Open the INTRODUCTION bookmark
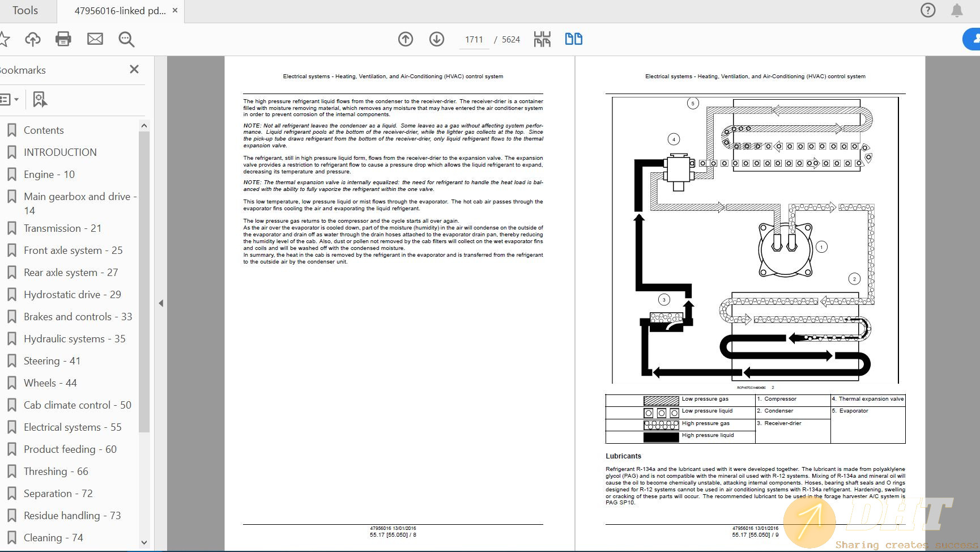Image resolution: width=980 pixels, height=552 pixels. click(60, 152)
